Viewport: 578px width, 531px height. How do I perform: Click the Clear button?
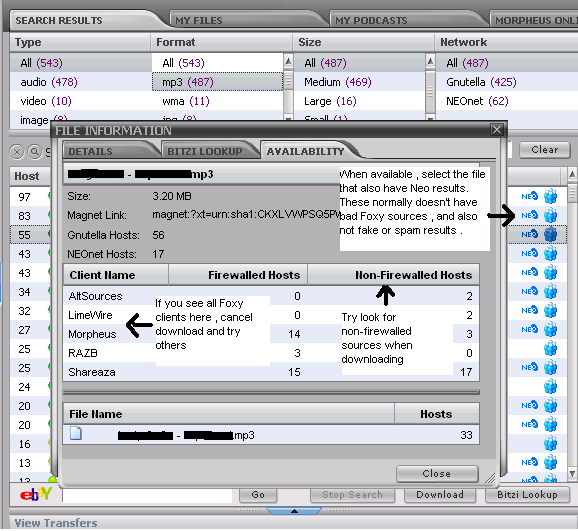click(x=544, y=150)
